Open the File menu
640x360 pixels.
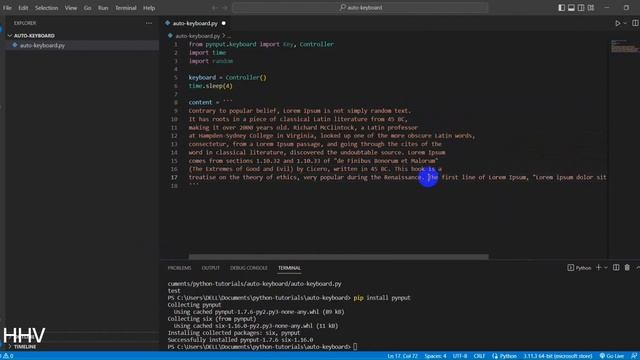coord(7,8)
